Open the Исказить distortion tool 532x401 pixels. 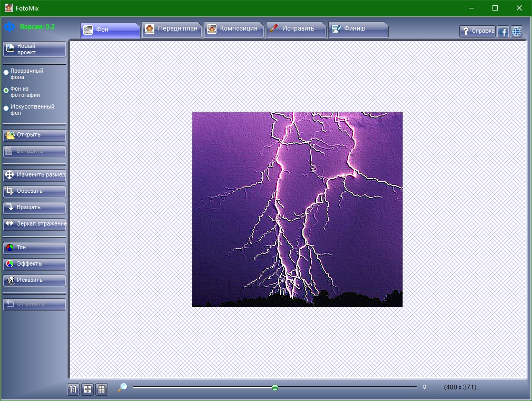click(34, 280)
